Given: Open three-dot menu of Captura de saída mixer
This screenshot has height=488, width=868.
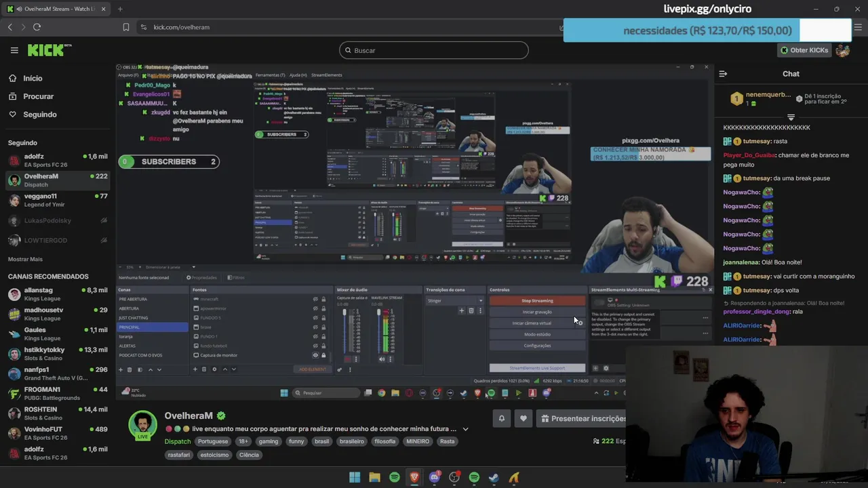Looking at the screenshot, I should point(356,359).
